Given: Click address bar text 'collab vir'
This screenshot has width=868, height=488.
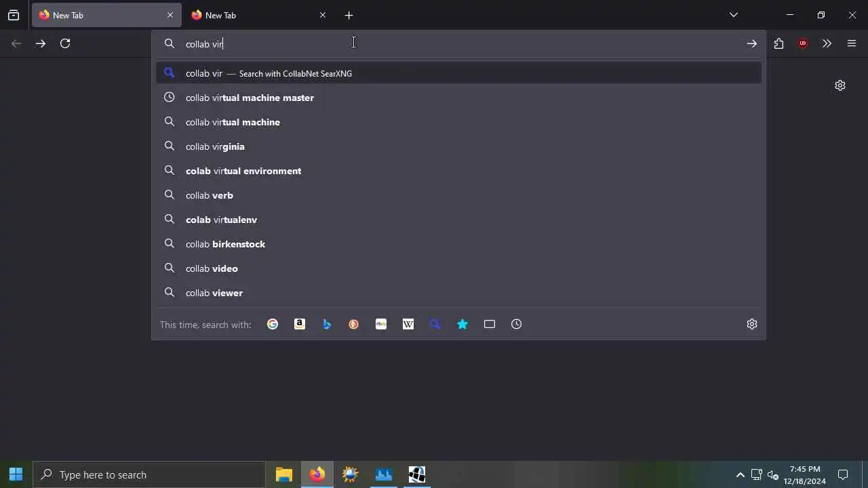Looking at the screenshot, I should [x=204, y=44].
